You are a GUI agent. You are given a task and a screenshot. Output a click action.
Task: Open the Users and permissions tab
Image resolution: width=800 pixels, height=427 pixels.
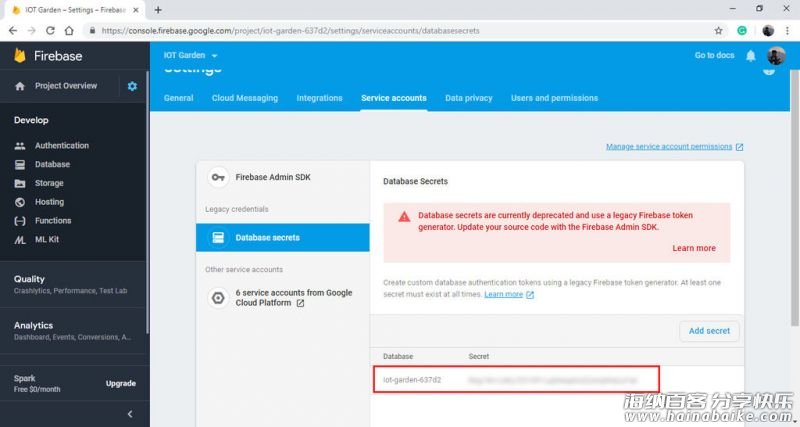click(555, 98)
